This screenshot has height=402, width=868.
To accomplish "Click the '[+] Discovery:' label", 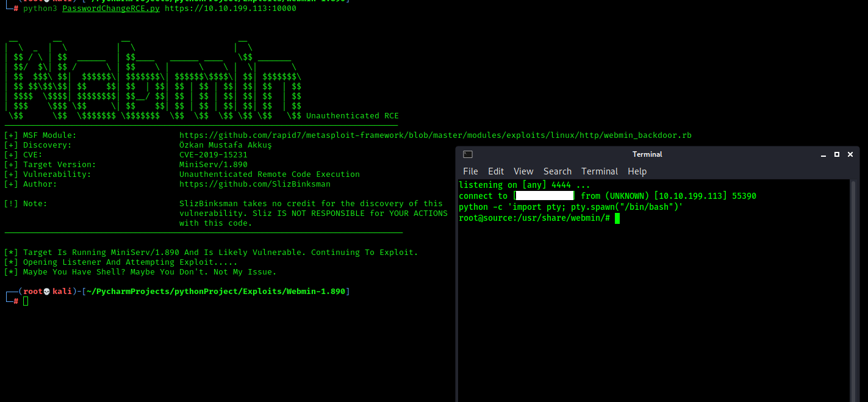I will [38, 145].
